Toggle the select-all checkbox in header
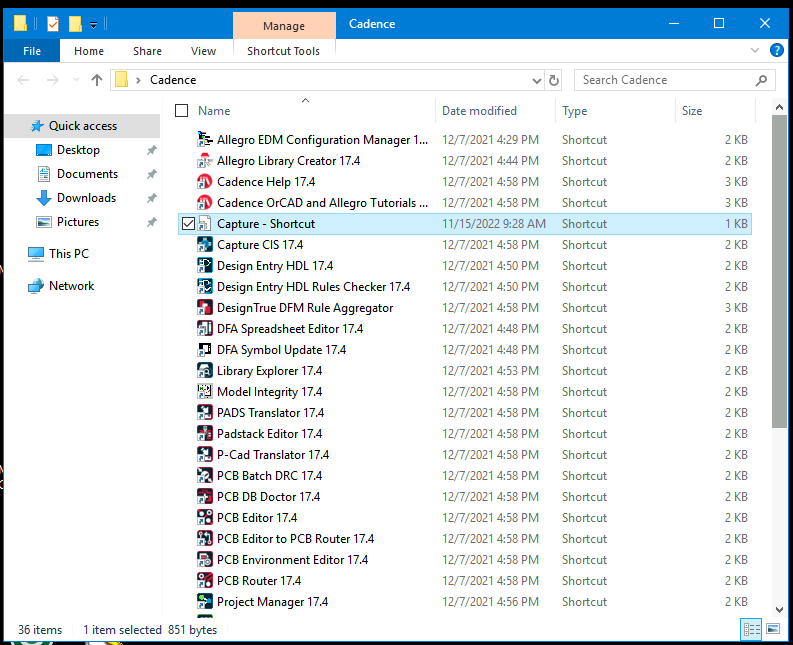793x645 pixels. point(181,110)
